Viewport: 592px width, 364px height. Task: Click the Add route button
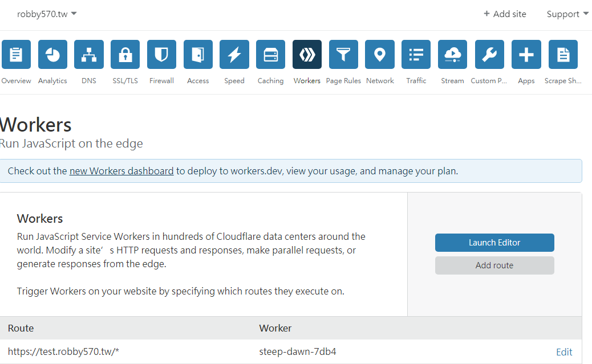(x=494, y=265)
